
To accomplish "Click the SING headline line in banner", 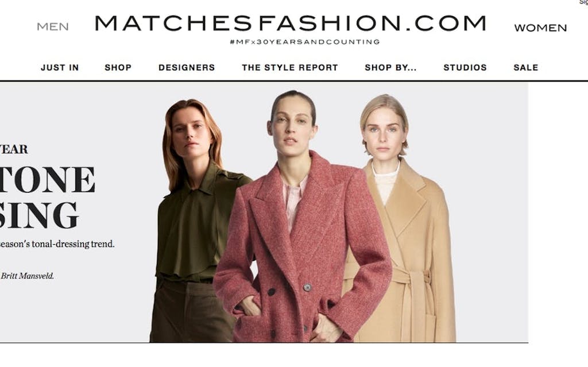I will click(x=38, y=215).
